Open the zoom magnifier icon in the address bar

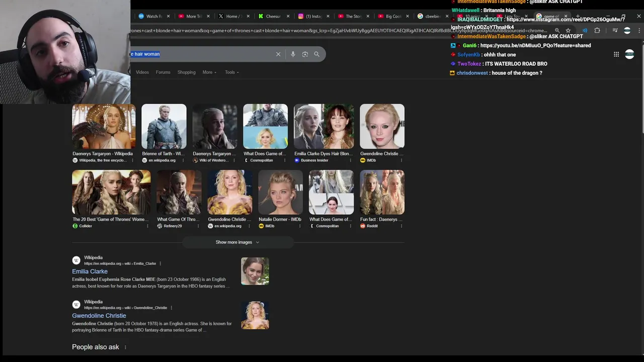click(x=557, y=31)
